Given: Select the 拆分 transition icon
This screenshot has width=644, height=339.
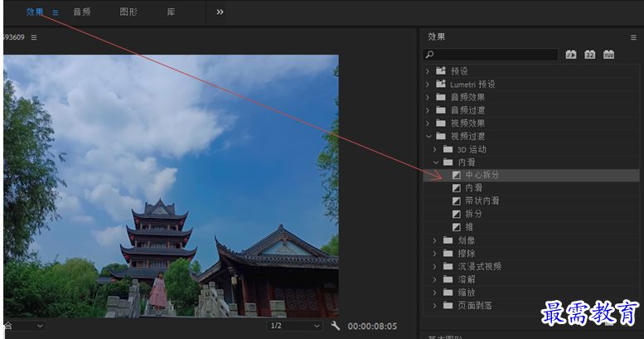Looking at the screenshot, I should click(457, 214).
